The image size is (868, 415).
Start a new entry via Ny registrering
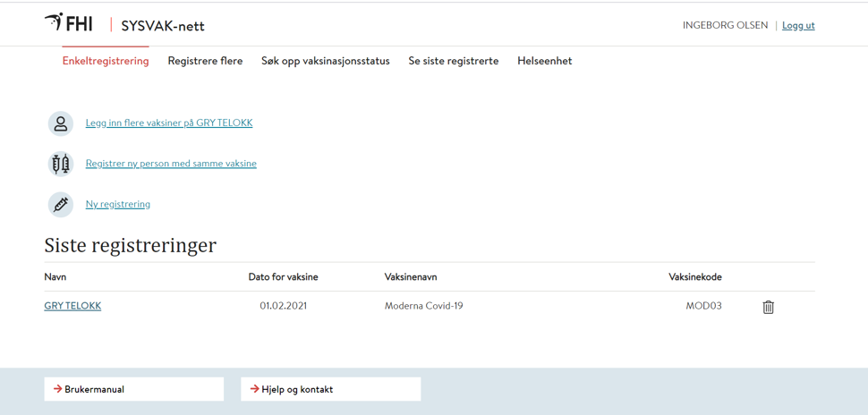(x=118, y=204)
